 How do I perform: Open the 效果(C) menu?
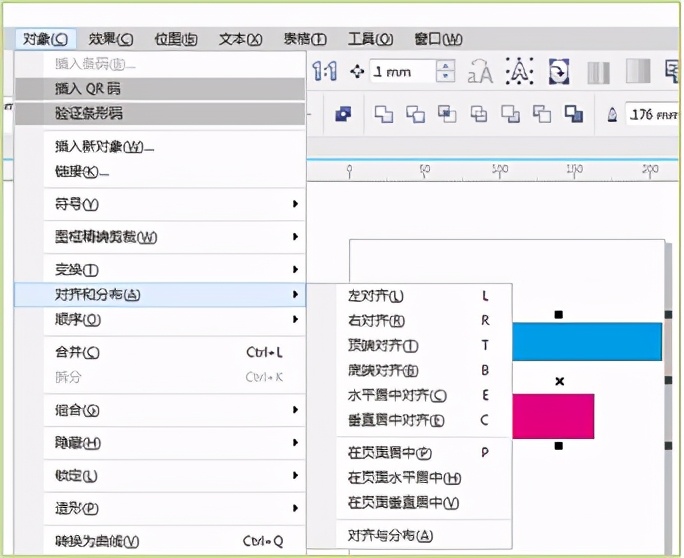pyautogui.click(x=110, y=39)
